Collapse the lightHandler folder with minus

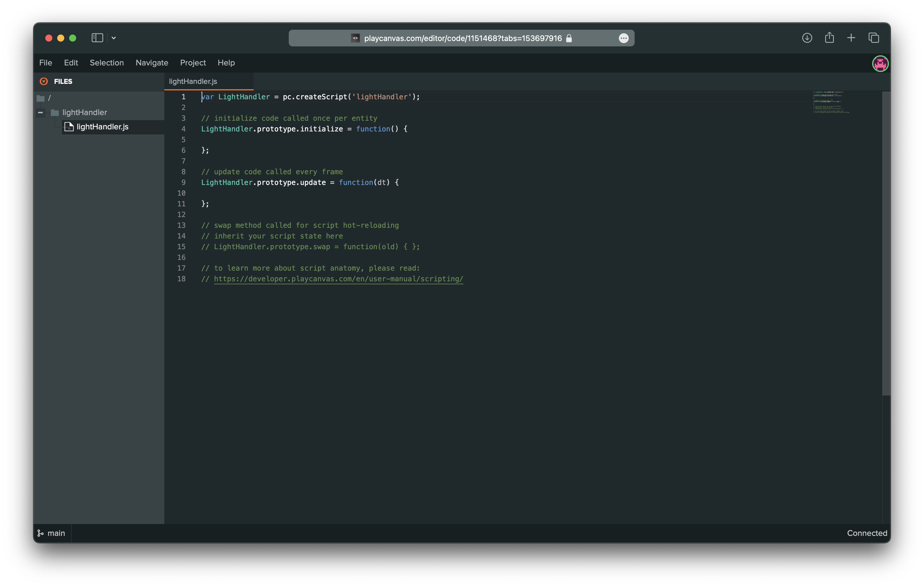40,112
